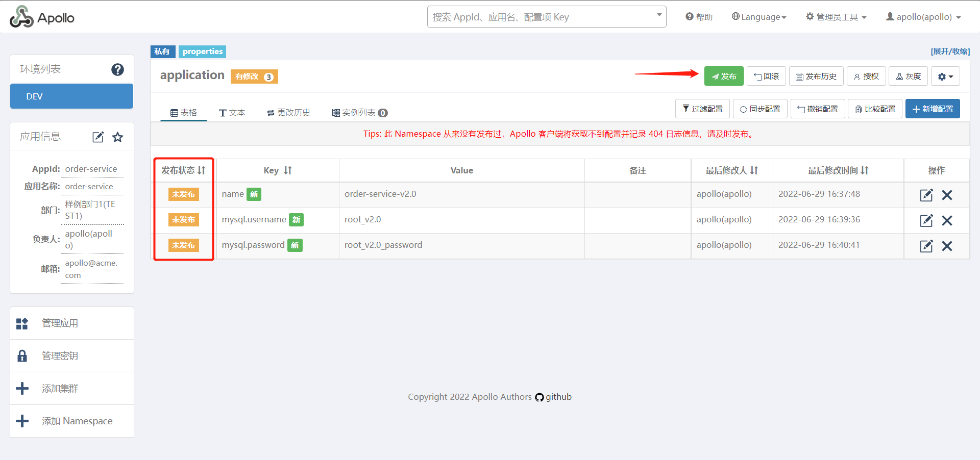
Task: Open the 更改历史 tab
Action: 289,113
